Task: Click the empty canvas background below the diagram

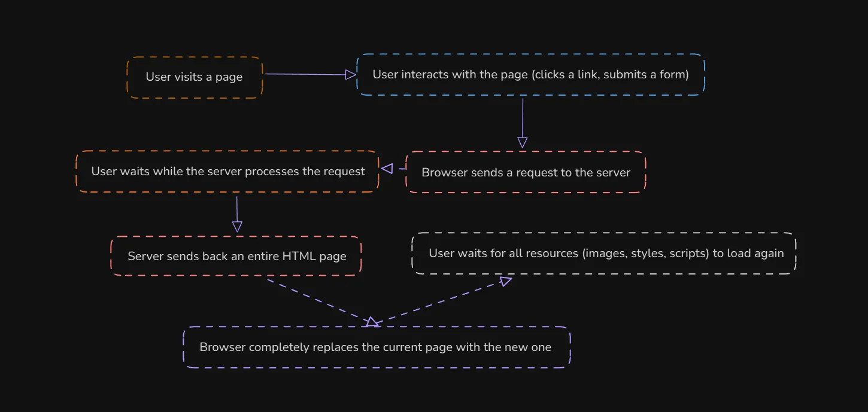Action: (x=419, y=395)
